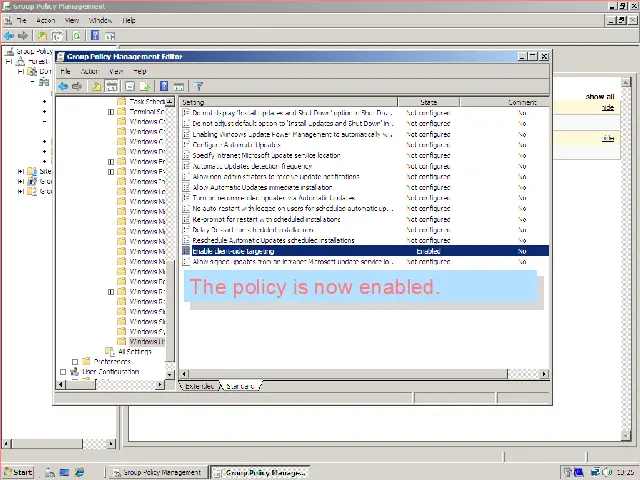
Task: Select the All Settings tree item
Action: click(135, 351)
